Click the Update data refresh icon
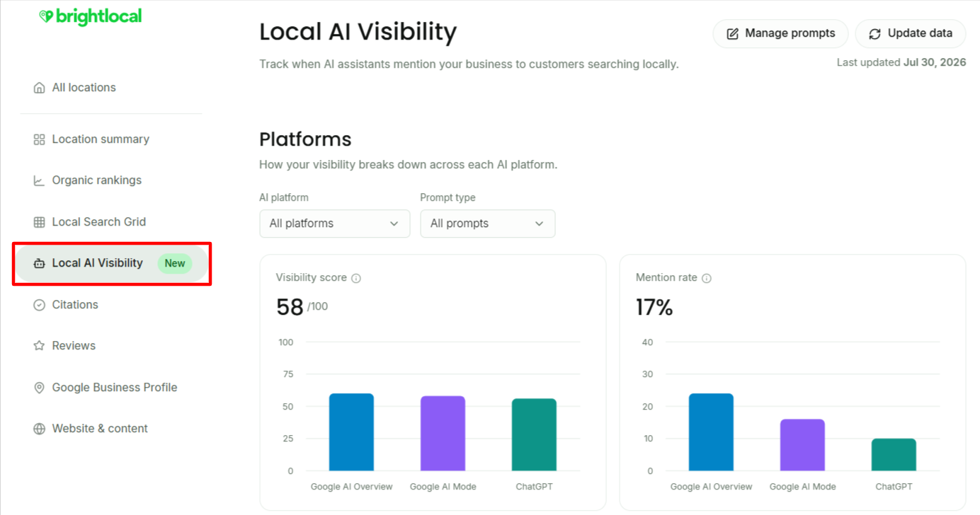This screenshot has width=980, height=515. coord(875,34)
